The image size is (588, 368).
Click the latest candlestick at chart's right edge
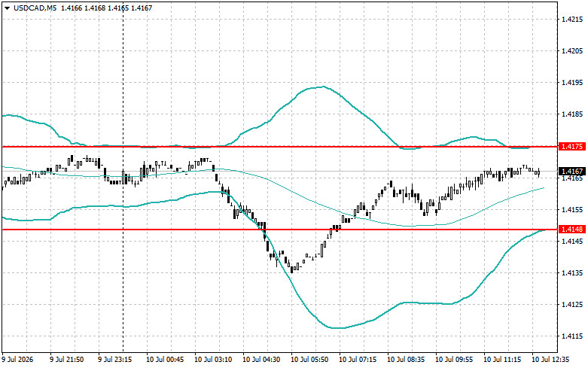coord(539,172)
